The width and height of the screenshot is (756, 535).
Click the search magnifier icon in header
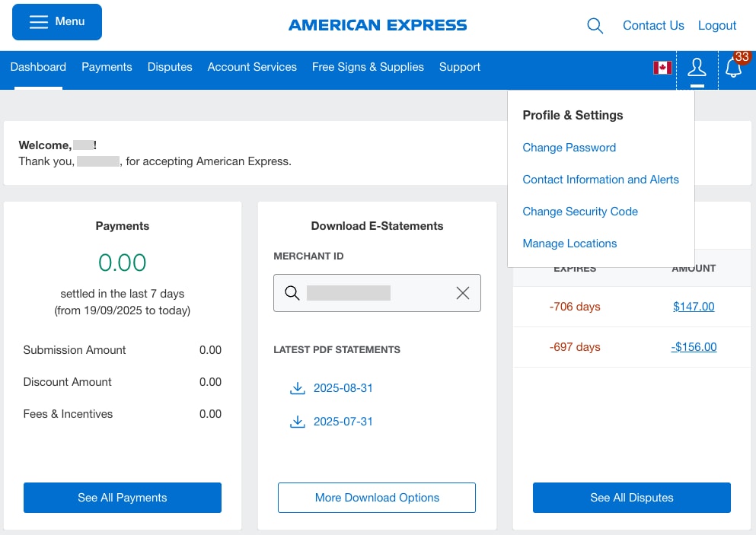[595, 25]
